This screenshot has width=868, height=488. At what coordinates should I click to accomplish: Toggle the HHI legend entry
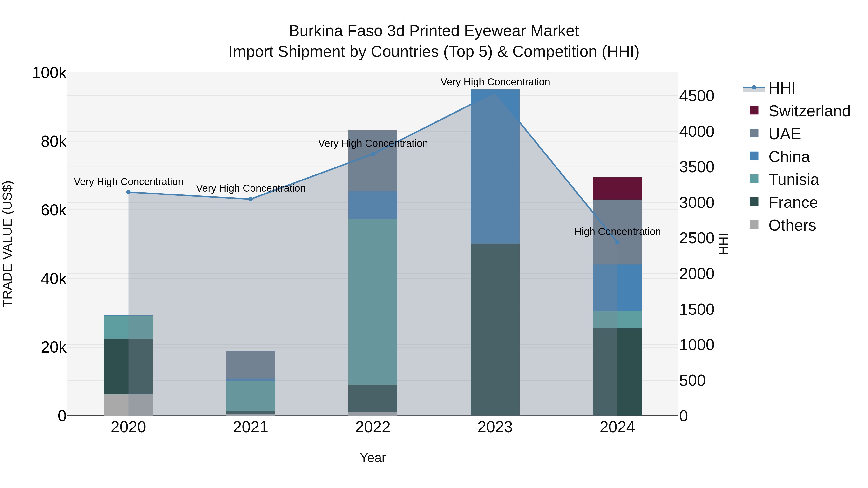click(x=769, y=88)
